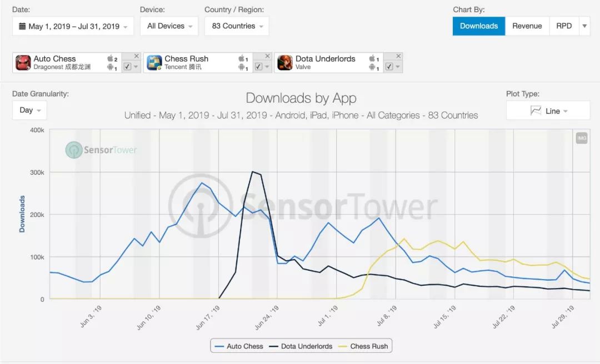Open the Line plot type selector
Viewport: 600px width, 364px height.
tap(548, 111)
